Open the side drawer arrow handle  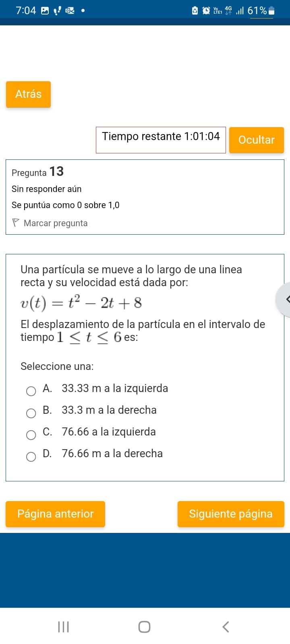(285, 299)
